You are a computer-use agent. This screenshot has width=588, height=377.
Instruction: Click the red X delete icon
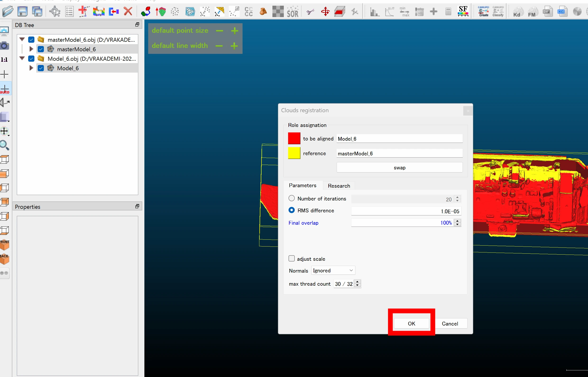click(128, 11)
